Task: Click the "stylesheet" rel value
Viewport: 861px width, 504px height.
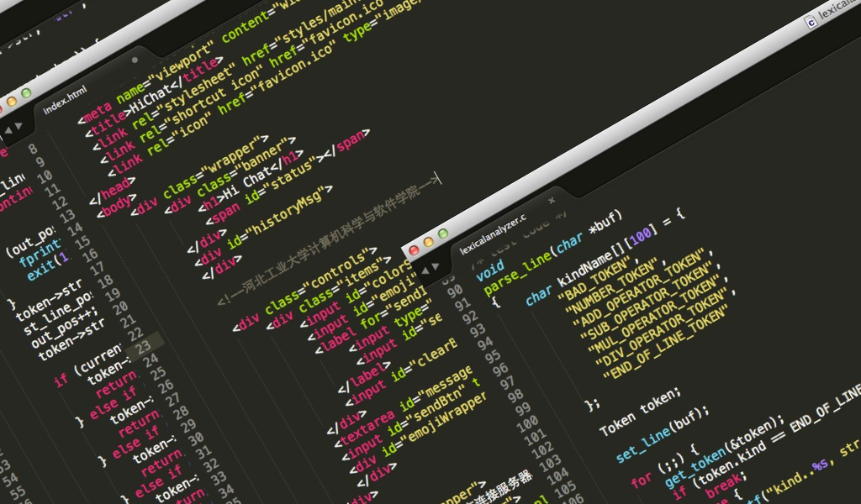Action: pyautogui.click(x=199, y=88)
